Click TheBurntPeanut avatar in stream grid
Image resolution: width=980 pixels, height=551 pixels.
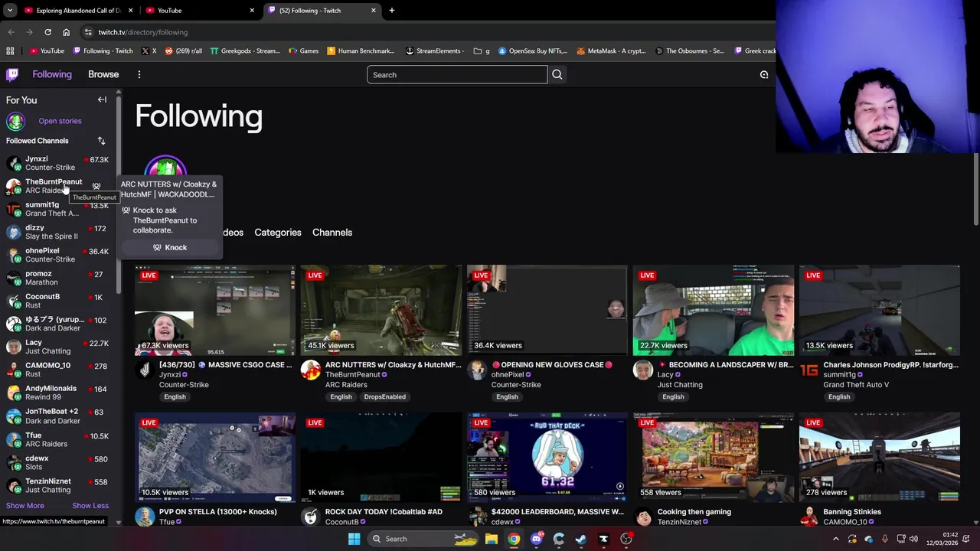click(311, 370)
